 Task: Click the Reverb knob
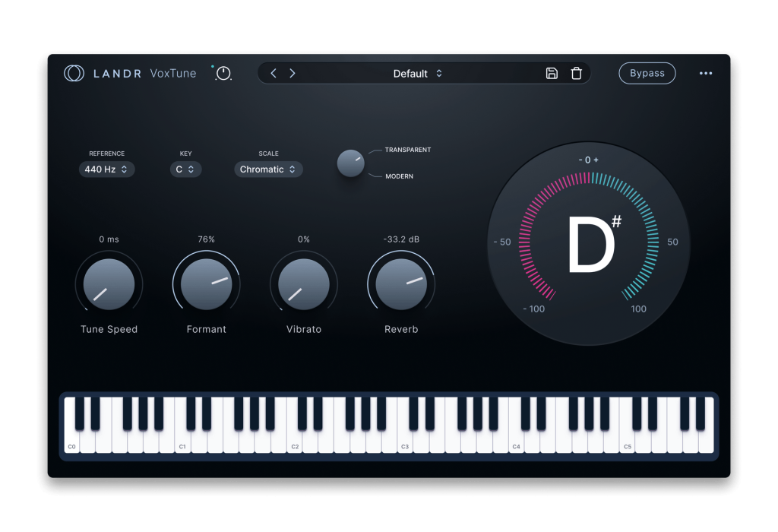pos(401,284)
